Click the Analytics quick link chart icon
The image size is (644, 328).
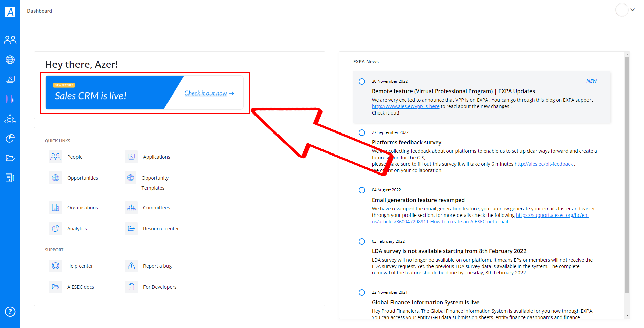pyautogui.click(x=55, y=229)
